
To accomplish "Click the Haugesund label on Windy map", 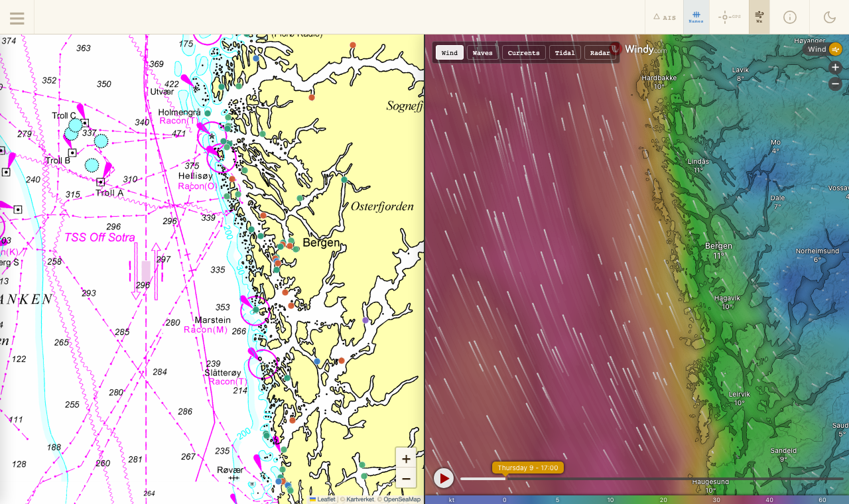I will [710, 481].
